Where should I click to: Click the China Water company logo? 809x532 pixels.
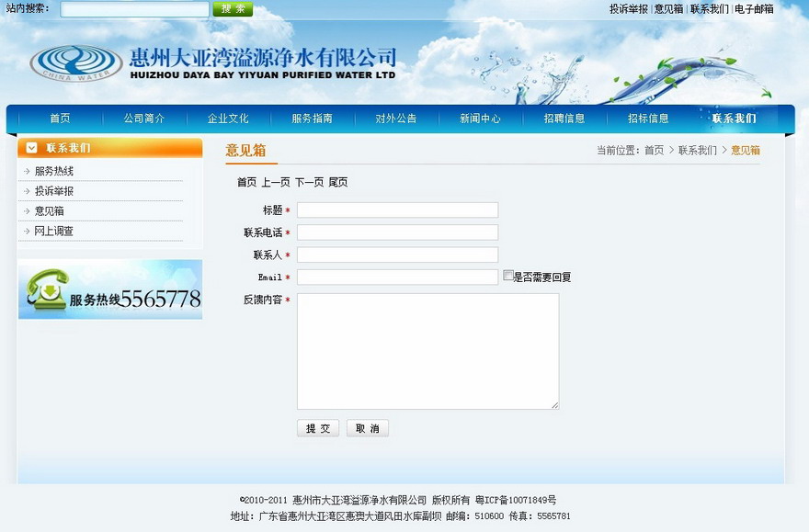[75, 63]
